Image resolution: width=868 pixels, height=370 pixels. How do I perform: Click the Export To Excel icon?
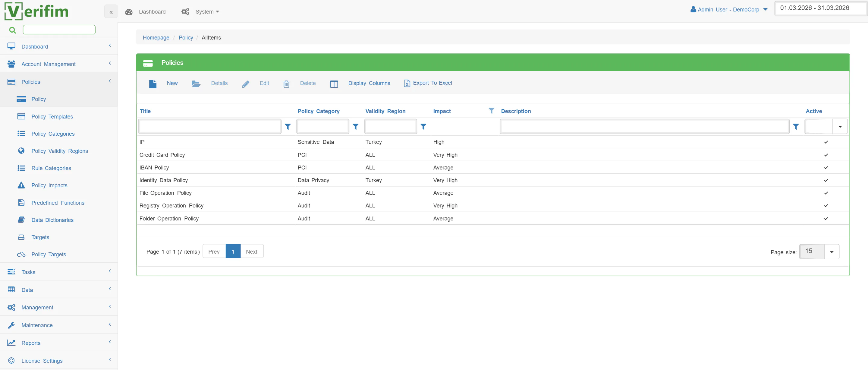(x=407, y=83)
